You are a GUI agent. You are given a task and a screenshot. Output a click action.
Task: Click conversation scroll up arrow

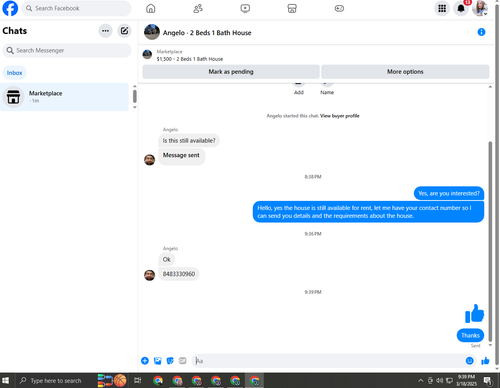[490, 87]
